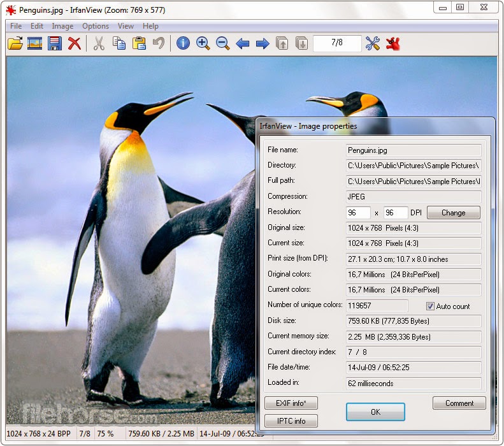Viewport: 504px width, 446px height.
Task: Click the Paste clipboard icon
Action: [139, 43]
